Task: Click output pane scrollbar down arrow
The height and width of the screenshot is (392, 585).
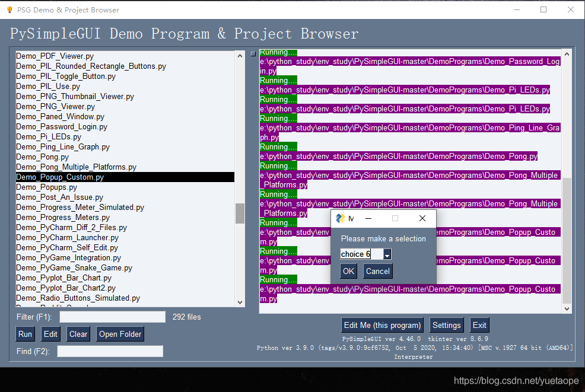Action: click(x=567, y=308)
